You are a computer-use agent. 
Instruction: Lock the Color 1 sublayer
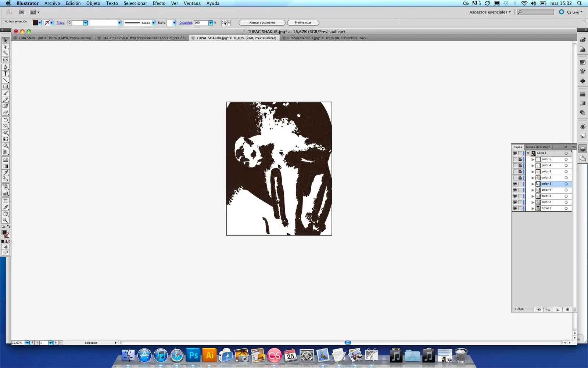click(x=520, y=208)
